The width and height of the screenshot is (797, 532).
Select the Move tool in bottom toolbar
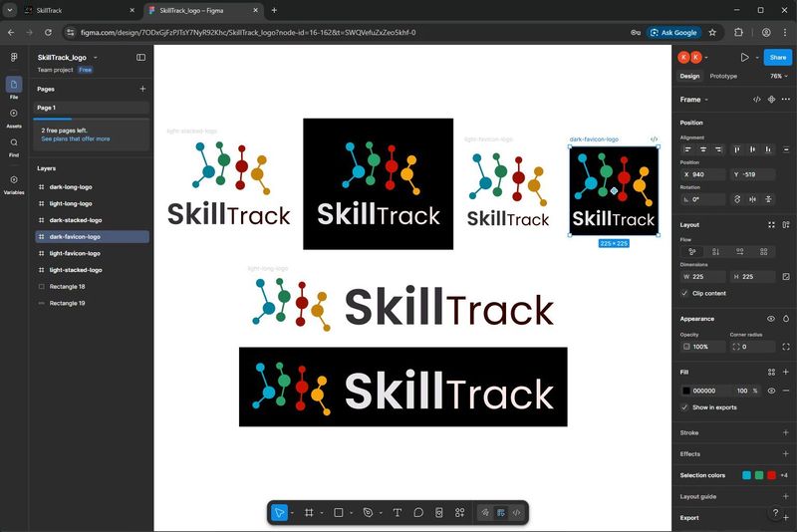coord(279,513)
